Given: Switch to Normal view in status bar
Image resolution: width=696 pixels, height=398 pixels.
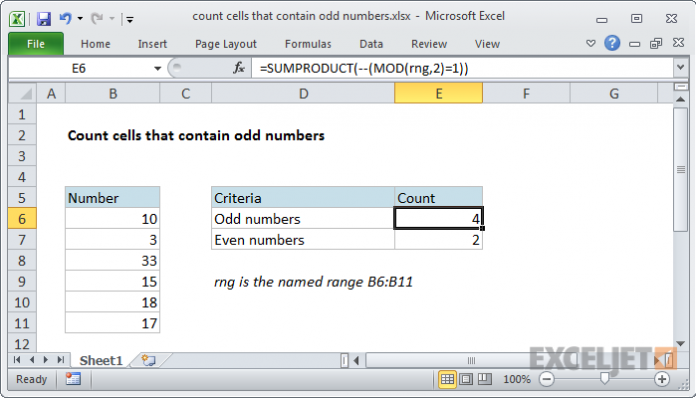Looking at the screenshot, I should 447,379.
